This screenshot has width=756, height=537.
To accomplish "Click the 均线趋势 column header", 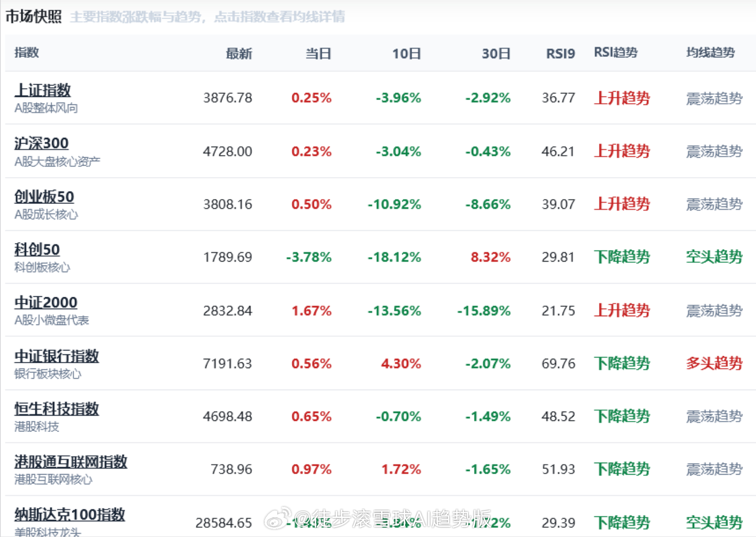I will click(x=710, y=53).
